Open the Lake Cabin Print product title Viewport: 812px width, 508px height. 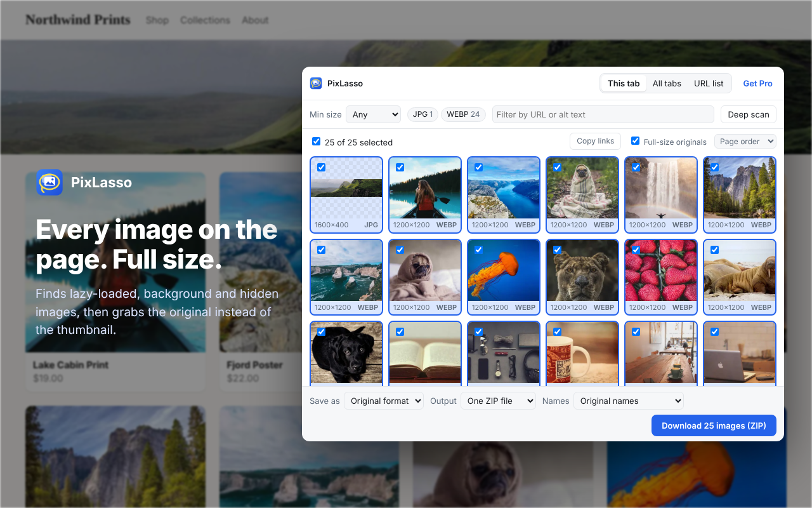70,365
